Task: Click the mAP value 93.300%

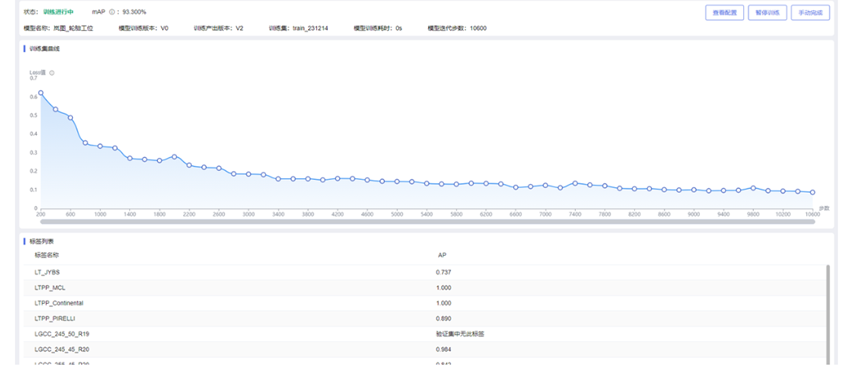Action: tap(134, 12)
